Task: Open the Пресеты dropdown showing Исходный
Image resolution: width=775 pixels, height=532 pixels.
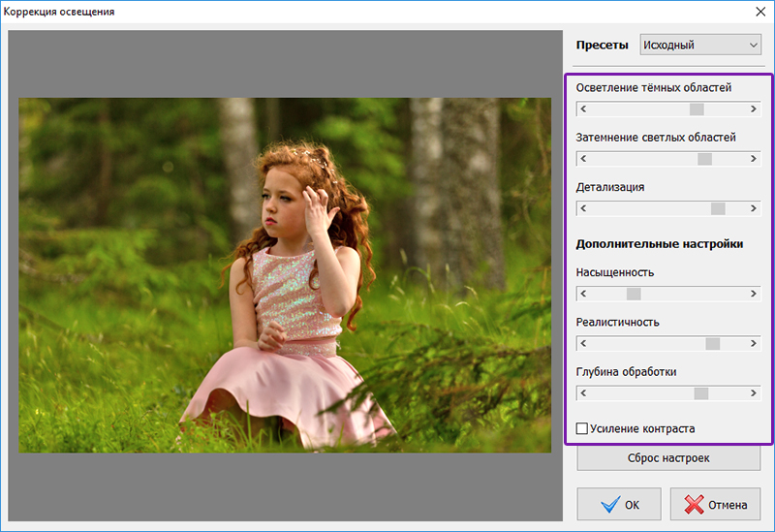Action: pyautogui.click(x=700, y=45)
